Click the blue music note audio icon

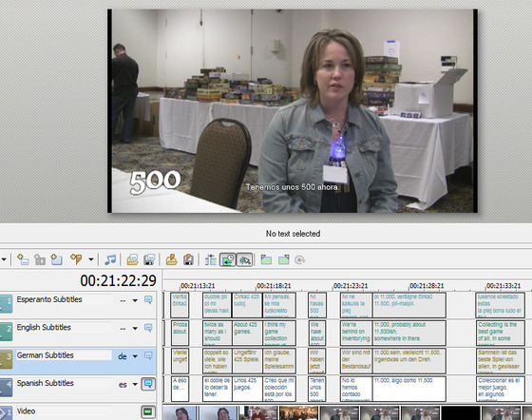110,259
